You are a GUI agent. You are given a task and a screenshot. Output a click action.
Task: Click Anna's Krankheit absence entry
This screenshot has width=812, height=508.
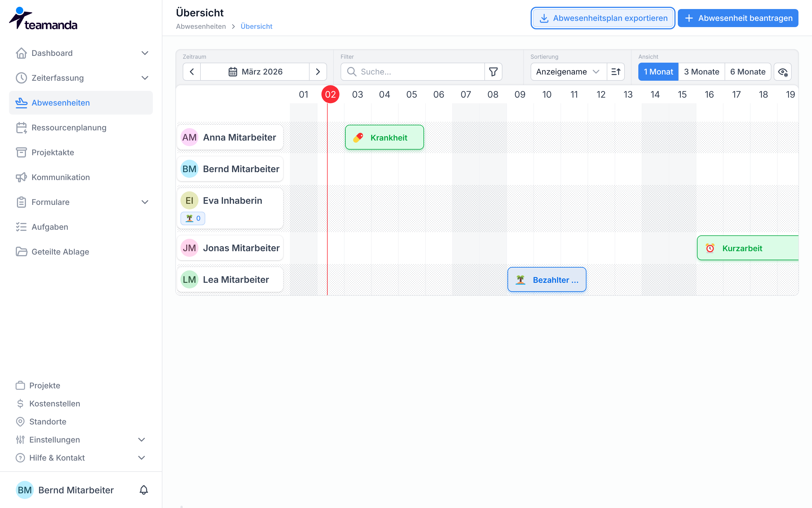click(385, 137)
